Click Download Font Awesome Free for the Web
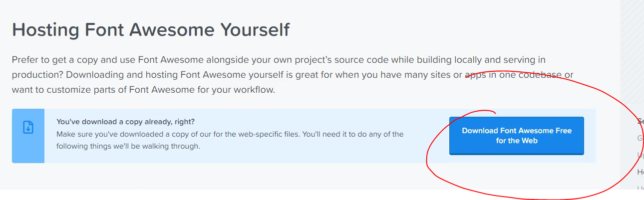This screenshot has width=644, height=200. coord(516,136)
